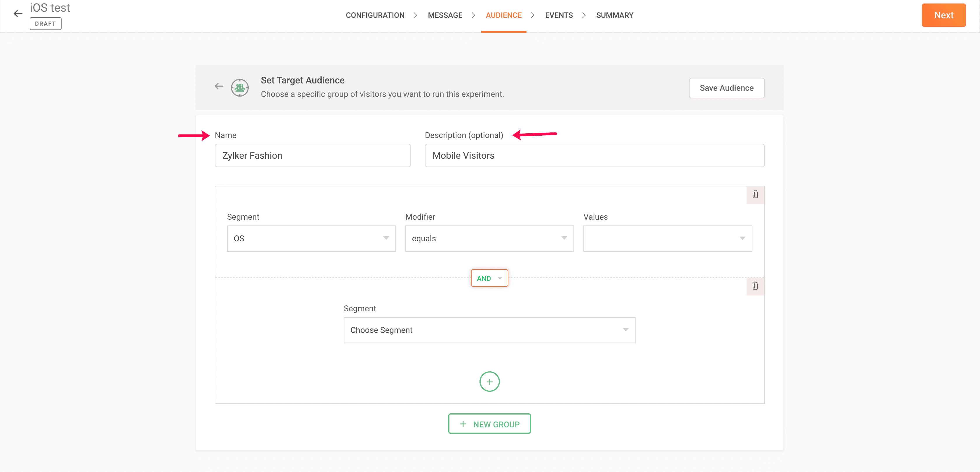Click chevron between Configuration and Message
980x472 pixels.
click(415, 15)
